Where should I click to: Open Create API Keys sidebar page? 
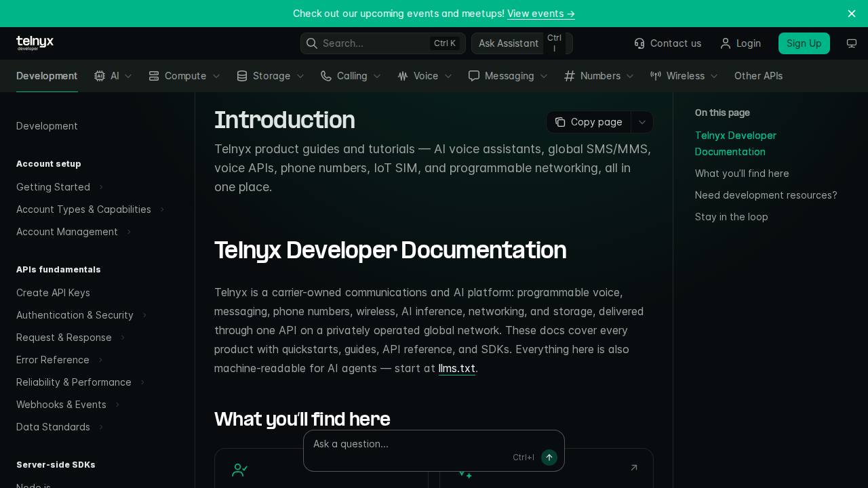tap(53, 293)
